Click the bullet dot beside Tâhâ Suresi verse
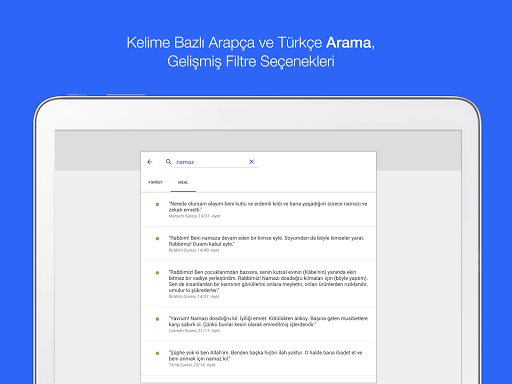Viewport: 512px width, 384px height. coord(157,353)
